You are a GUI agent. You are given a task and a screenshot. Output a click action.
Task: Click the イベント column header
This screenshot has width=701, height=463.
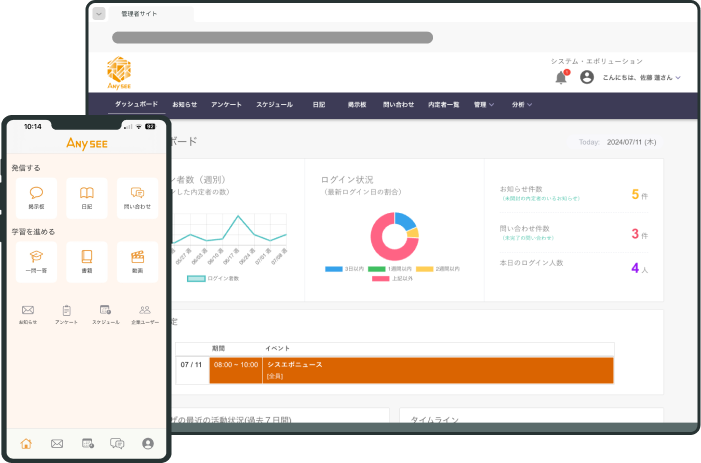pyautogui.click(x=277, y=348)
